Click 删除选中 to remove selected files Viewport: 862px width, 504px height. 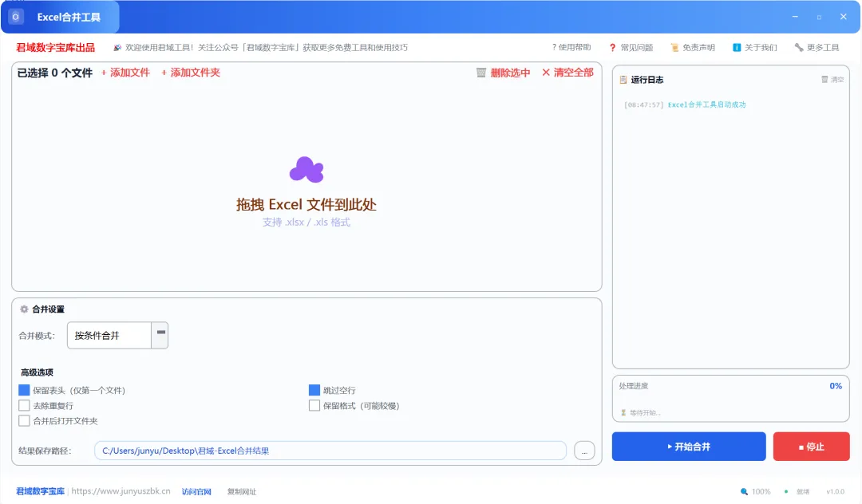coord(503,73)
